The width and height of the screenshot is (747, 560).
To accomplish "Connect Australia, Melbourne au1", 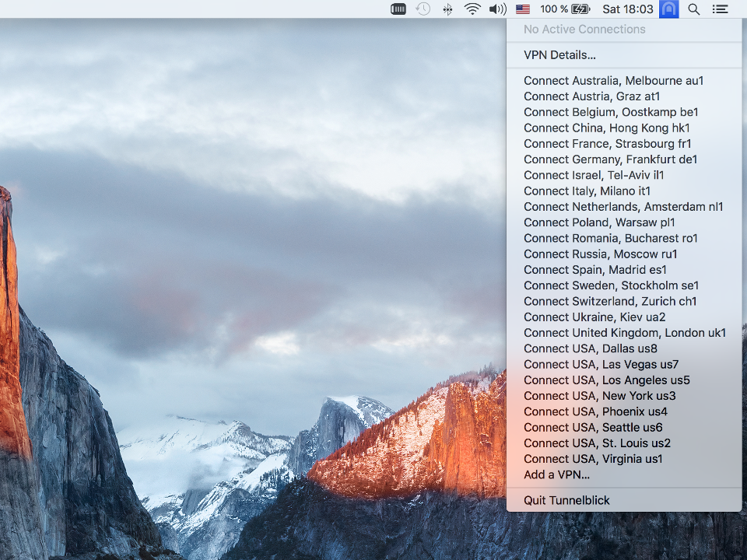I will pyautogui.click(x=624, y=80).
